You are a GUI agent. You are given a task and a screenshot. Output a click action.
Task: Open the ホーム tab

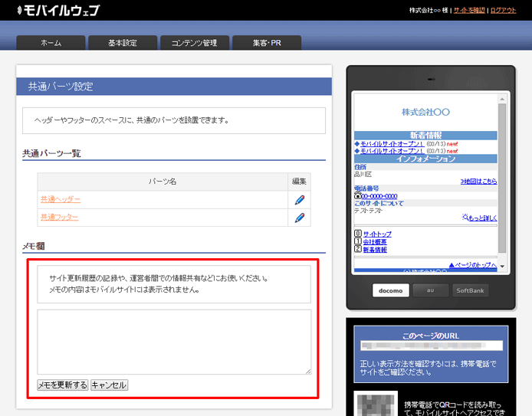tap(51, 43)
